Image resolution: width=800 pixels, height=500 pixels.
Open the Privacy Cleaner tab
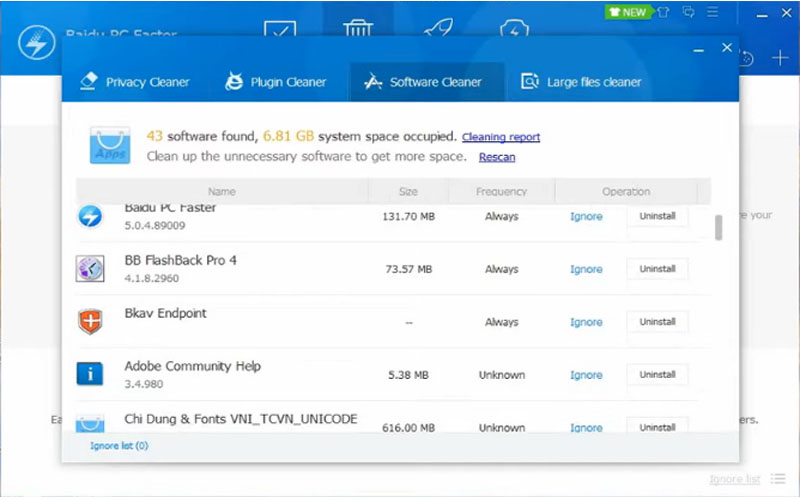pyautogui.click(x=135, y=82)
